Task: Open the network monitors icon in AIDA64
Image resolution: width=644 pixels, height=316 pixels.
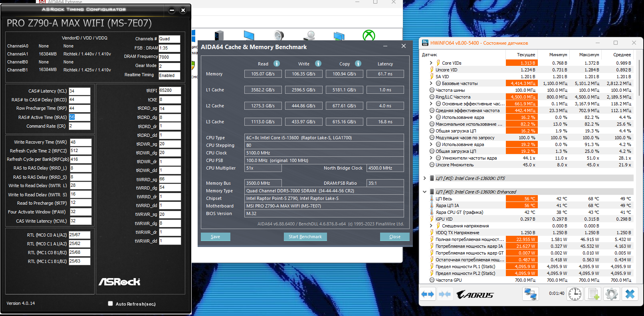Action: pos(339,36)
